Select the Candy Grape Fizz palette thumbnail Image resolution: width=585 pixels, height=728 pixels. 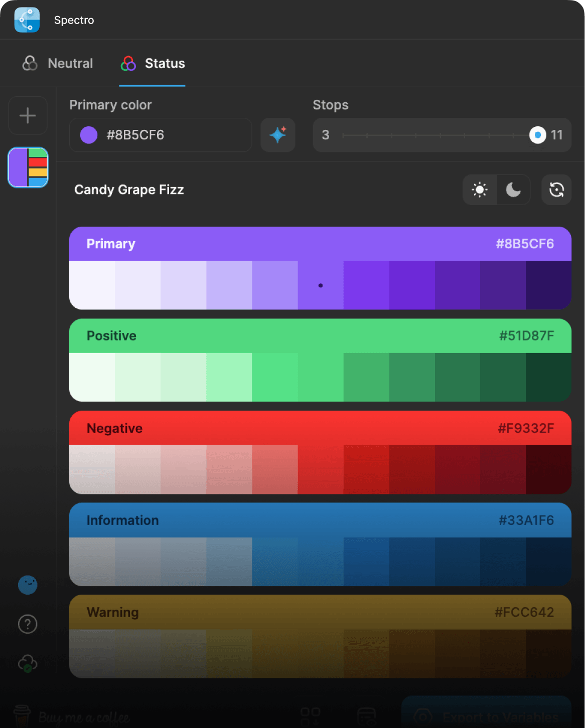28,167
